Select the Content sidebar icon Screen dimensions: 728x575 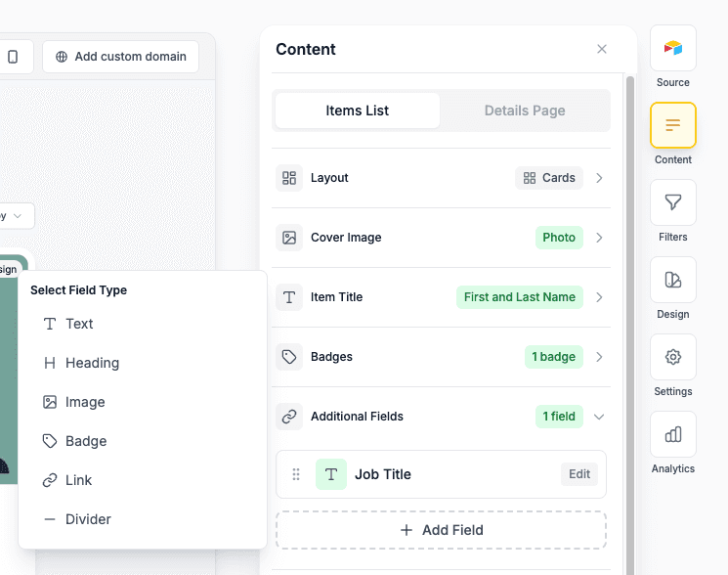click(x=672, y=125)
